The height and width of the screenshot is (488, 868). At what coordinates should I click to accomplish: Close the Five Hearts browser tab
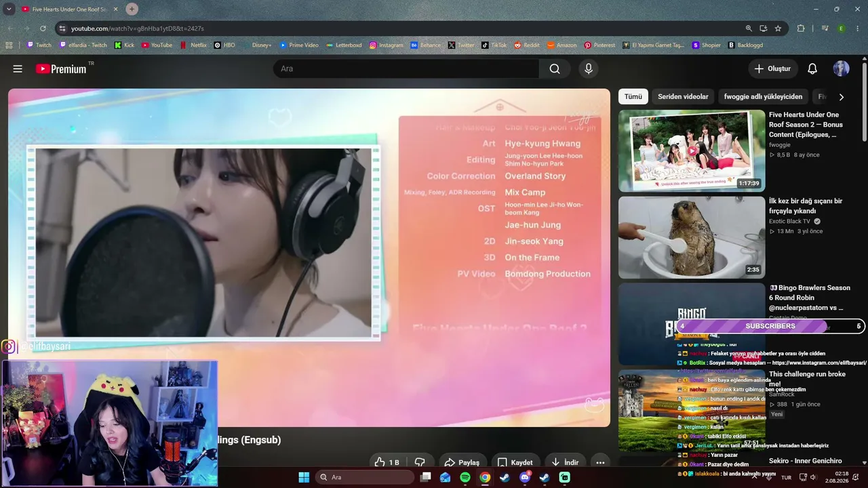tap(114, 9)
